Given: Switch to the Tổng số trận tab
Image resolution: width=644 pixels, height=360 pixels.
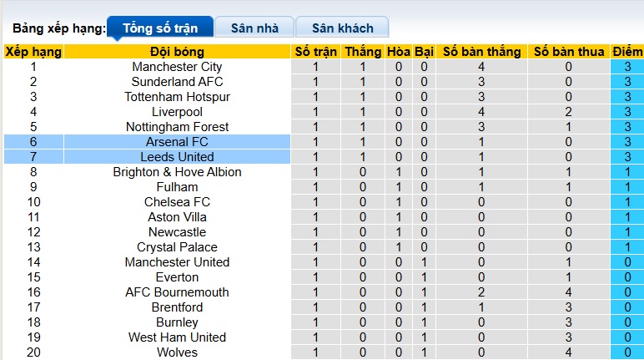Looking at the screenshot, I should pyautogui.click(x=160, y=28).
